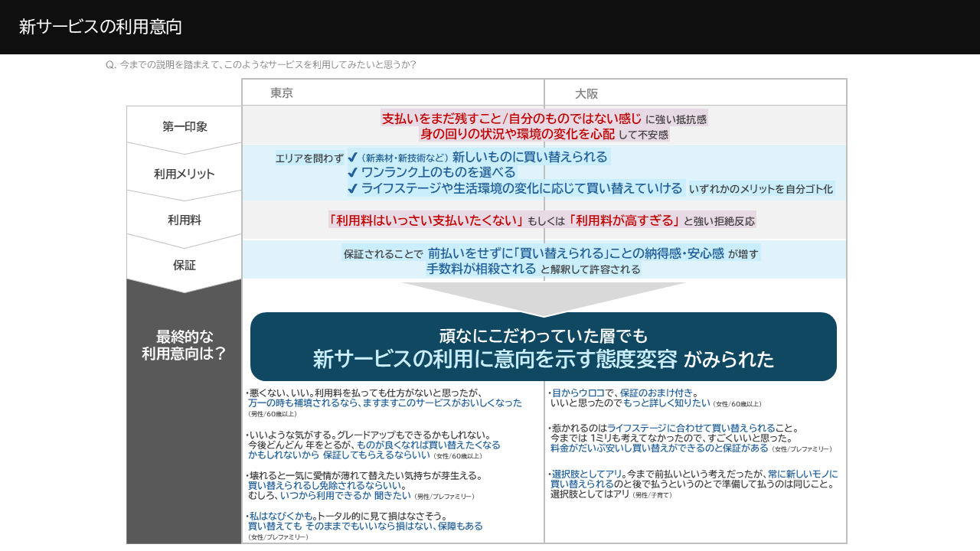Click the checkmark beside 新しいものに買い替えられる

click(352, 157)
